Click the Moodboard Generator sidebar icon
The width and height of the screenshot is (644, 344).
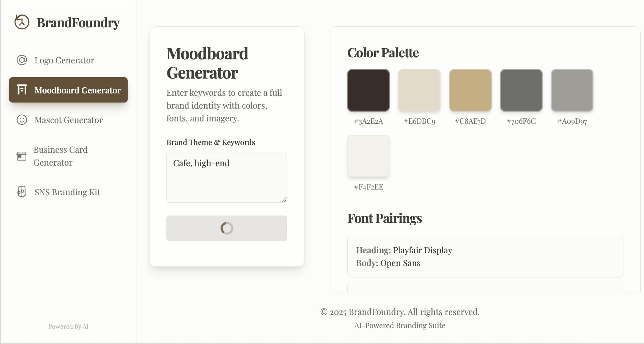coord(22,90)
